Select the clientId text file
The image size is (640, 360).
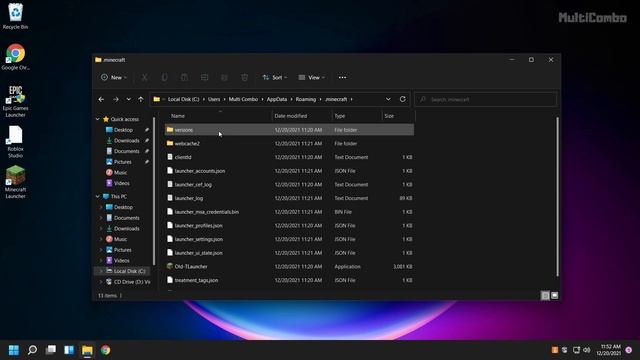click(x=289, y=157)
